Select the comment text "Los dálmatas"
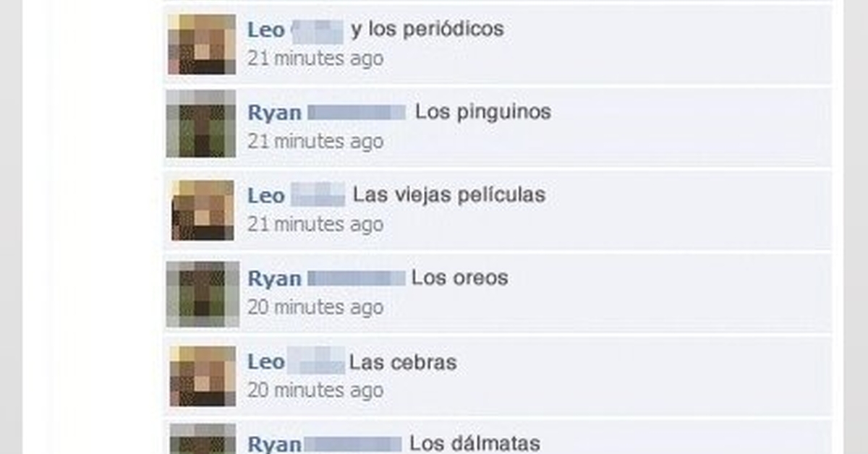This screenshot has height=454, width=868. (x=475, y=443)
